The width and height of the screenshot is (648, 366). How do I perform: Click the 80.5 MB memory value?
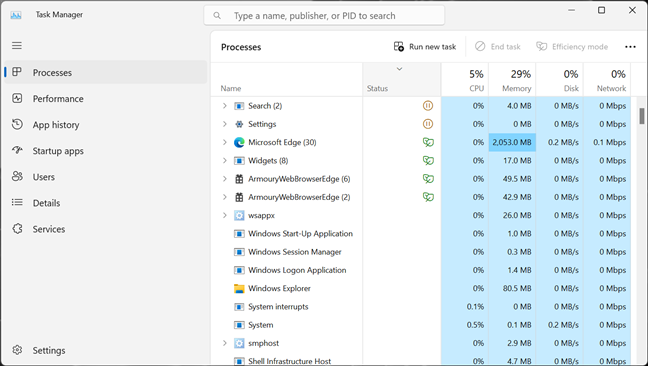[x=517, y=288]
